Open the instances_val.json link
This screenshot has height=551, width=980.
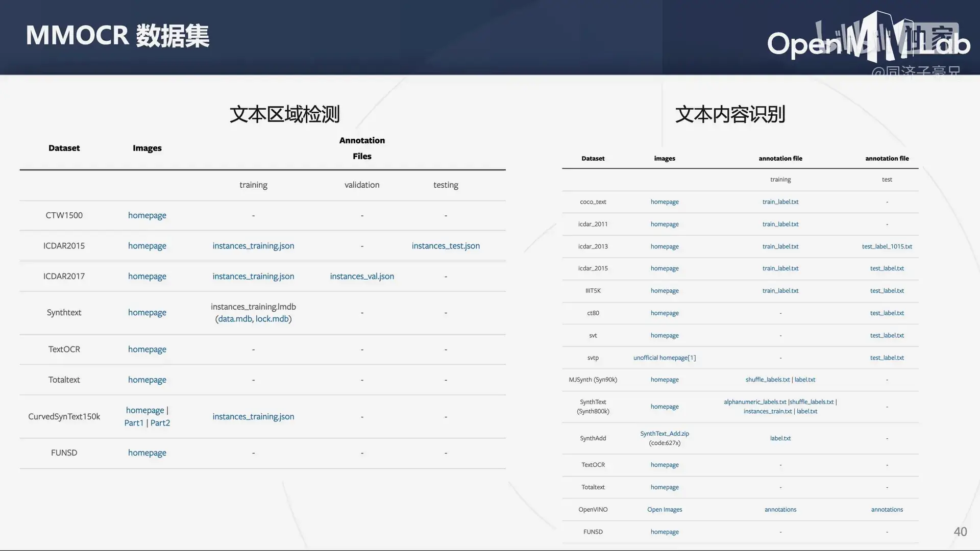362,277
